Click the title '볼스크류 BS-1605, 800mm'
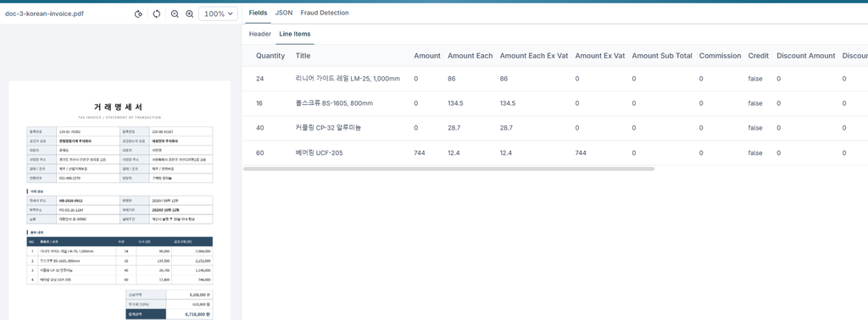The width and height of the screenshot is (868, 320). [334, 103]
